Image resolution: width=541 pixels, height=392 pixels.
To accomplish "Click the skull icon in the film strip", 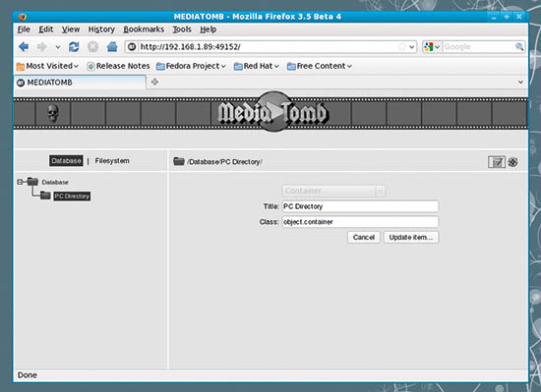I will (x=53, y=113).
